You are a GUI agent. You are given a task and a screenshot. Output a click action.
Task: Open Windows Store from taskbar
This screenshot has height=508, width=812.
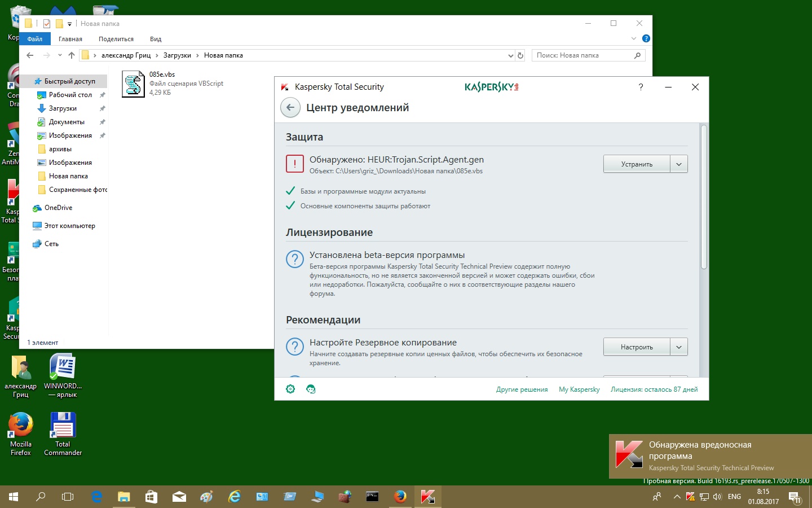151,497
